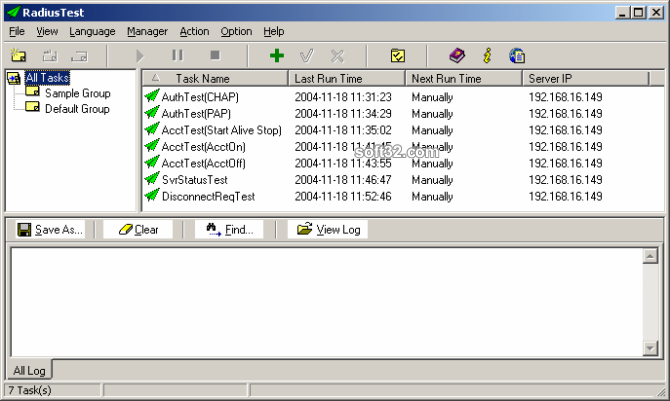Click the 7 Task(s) status bar entry
Image resolution: width=670 pixels, height=401 pixels.
(x=30, y=390)
